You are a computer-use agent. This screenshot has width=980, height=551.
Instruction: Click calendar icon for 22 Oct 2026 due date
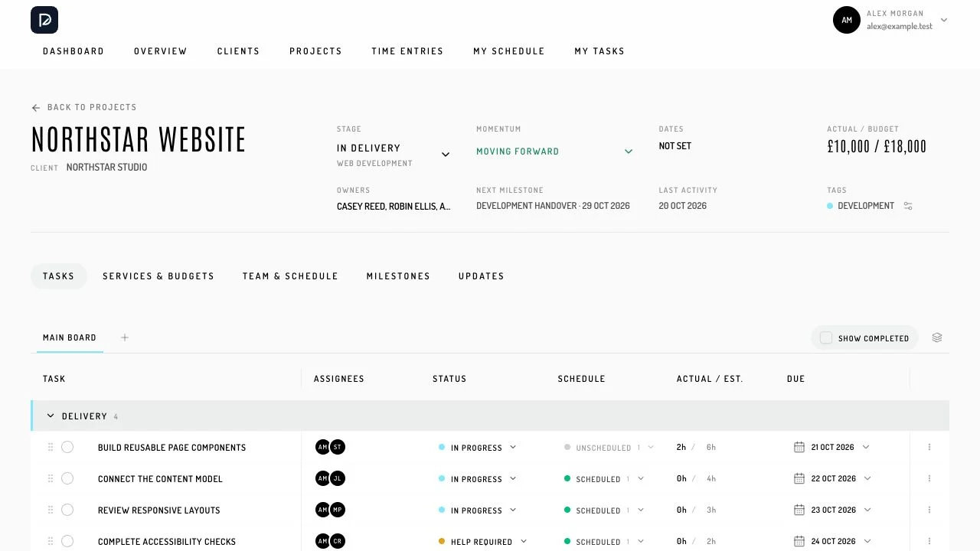click(799, 478)
